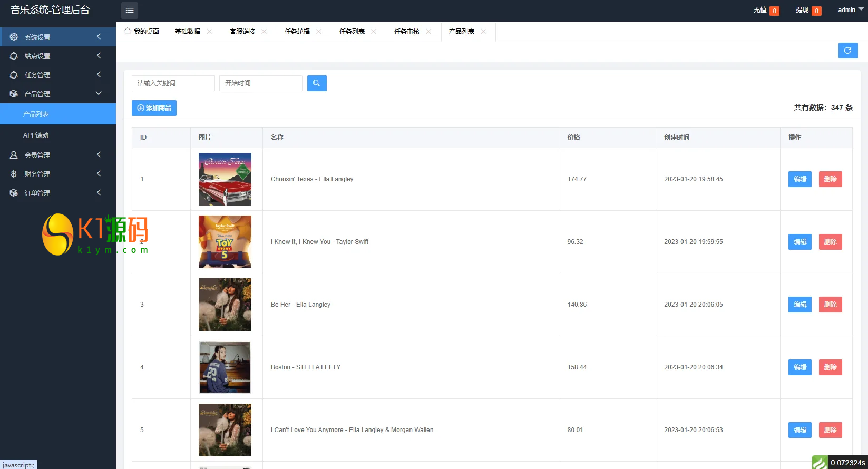Edit the Boston - STELLA LEFTY row
The width and height of the screenshot is (868, 469).
pos(800,367)
